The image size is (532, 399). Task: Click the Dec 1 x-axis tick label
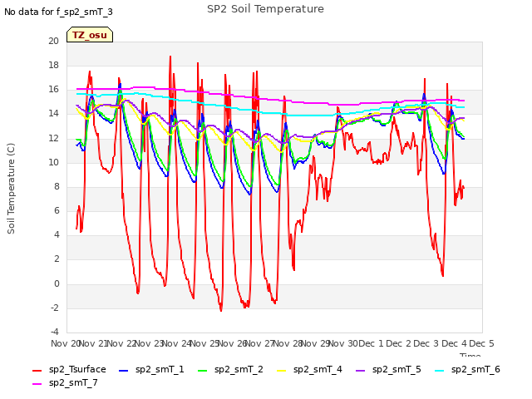[371, 343]
